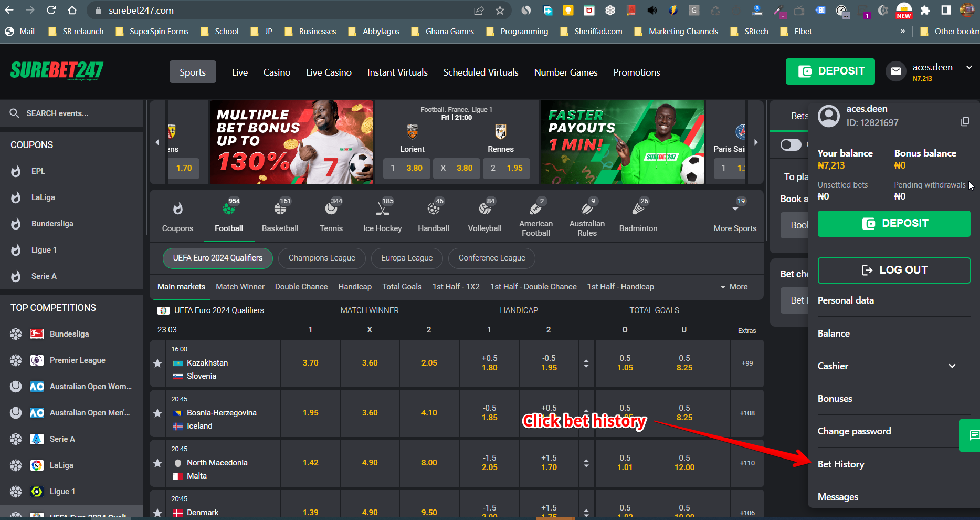Image resolution: width=980 pixels, height=520 pixels.
Task: Reload the page in browser
Action: tap(51, 10)
